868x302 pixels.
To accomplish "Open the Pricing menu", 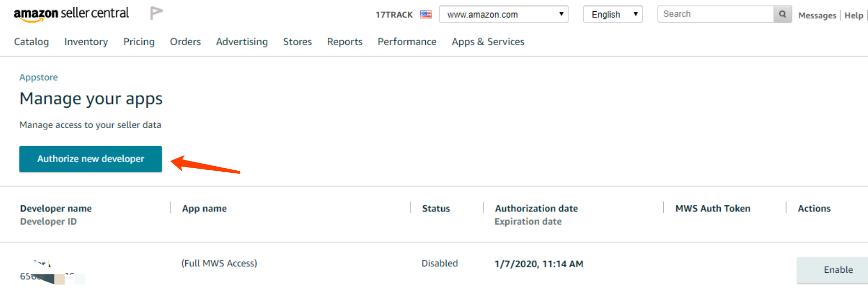I will point(139,42).
